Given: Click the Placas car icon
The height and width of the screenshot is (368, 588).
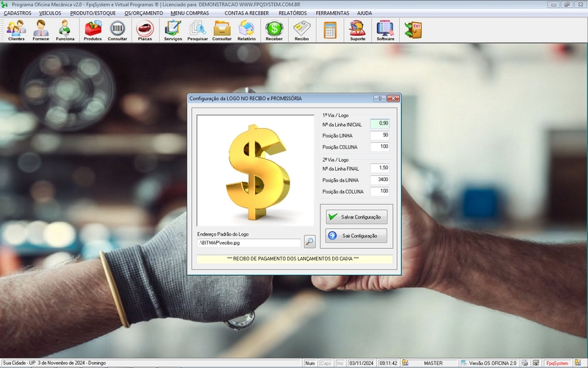Looking at the screenshot, I should pyautogui.click(x=145, y=30).
